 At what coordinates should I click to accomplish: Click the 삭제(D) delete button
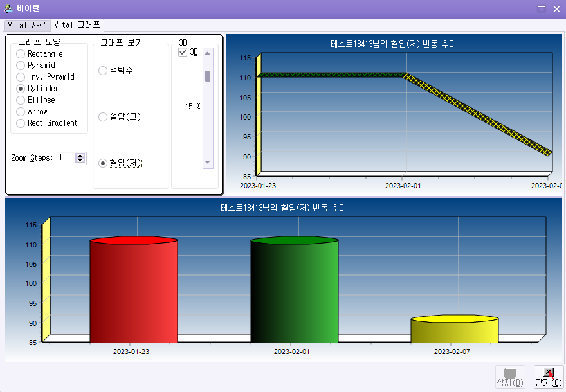coord(510,377)
